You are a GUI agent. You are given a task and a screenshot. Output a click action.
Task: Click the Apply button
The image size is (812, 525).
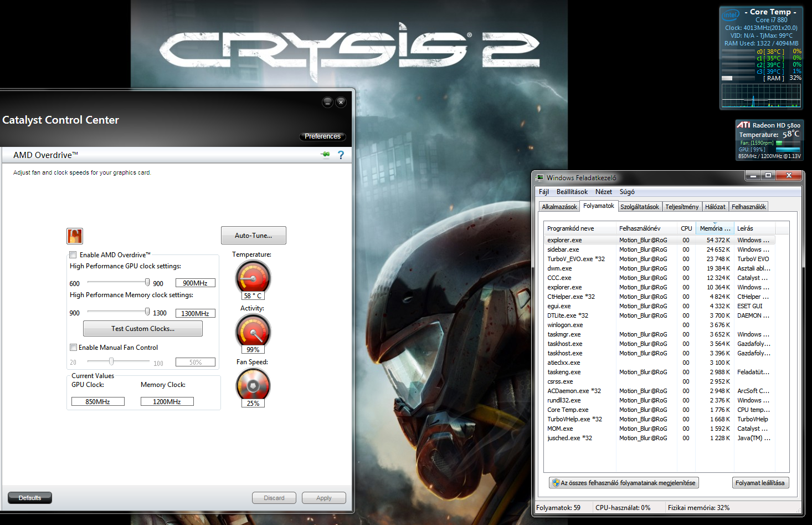coord(324,498)
